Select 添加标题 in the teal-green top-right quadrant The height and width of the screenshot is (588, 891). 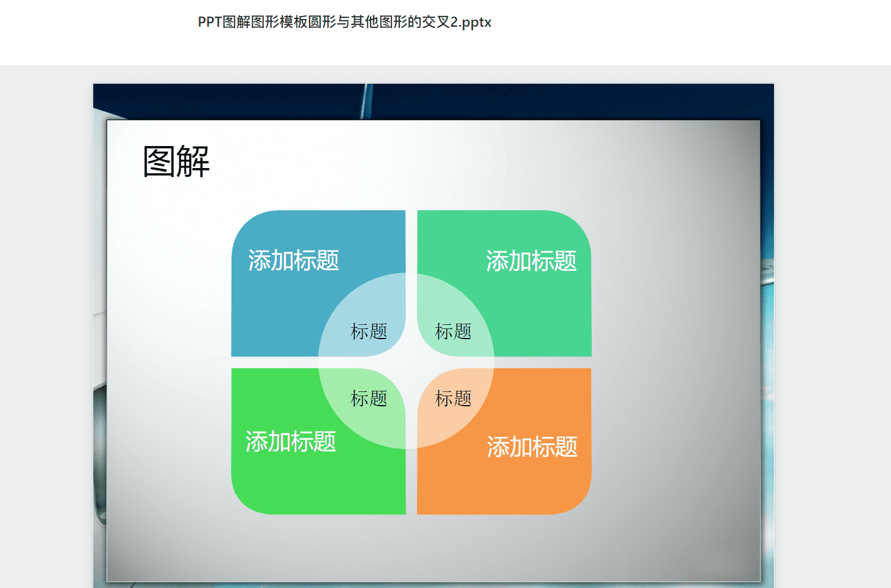click(531, 261)
